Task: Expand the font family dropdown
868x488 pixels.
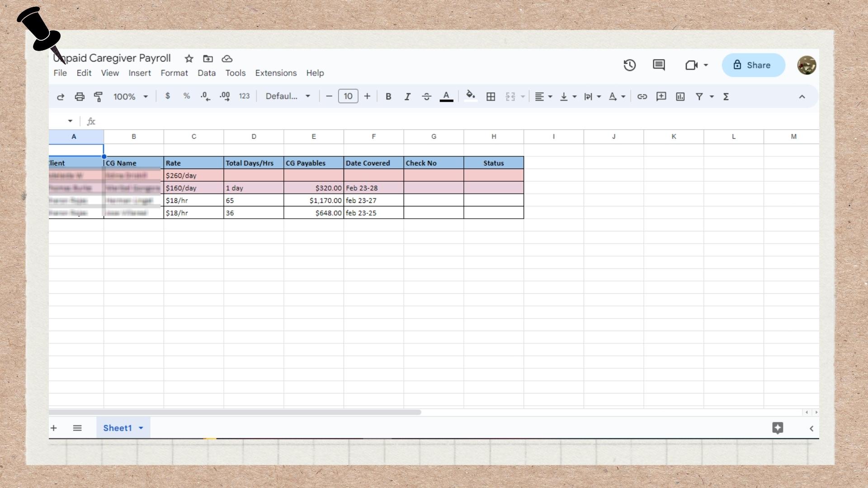Action: pyautogui.click(x=288, y=96)
